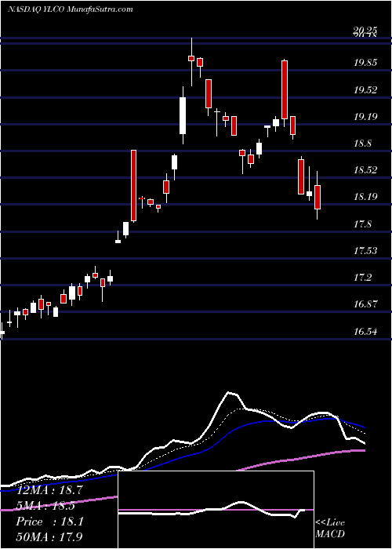This screenshot has width=392, height=549.
Task: Click the tall white candle below the 19.52 line
Action: tap(183, 115)
